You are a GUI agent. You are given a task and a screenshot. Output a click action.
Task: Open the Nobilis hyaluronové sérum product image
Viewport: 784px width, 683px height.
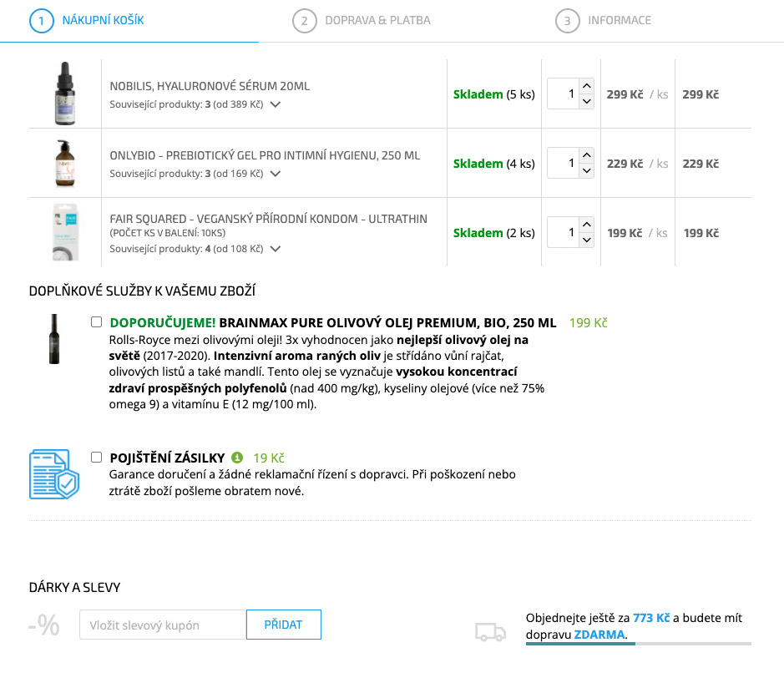65,93
